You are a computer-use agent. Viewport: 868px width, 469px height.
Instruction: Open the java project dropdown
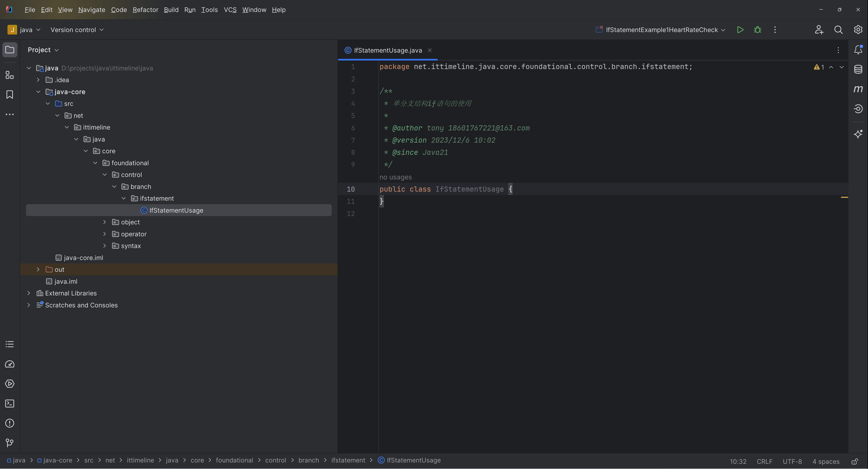tap(24, 30)
